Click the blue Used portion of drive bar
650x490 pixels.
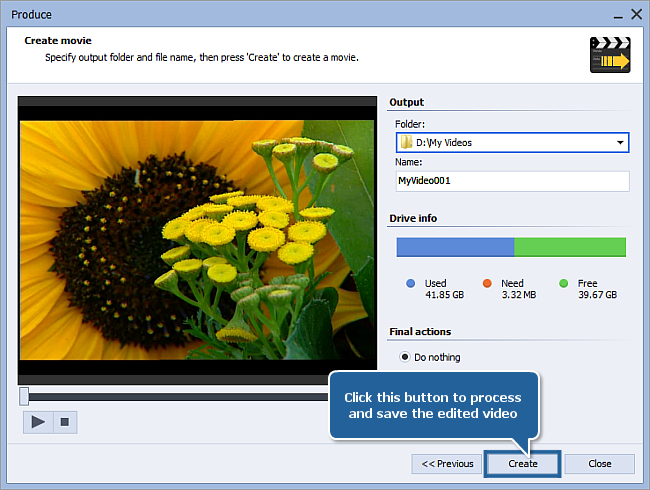455,247
